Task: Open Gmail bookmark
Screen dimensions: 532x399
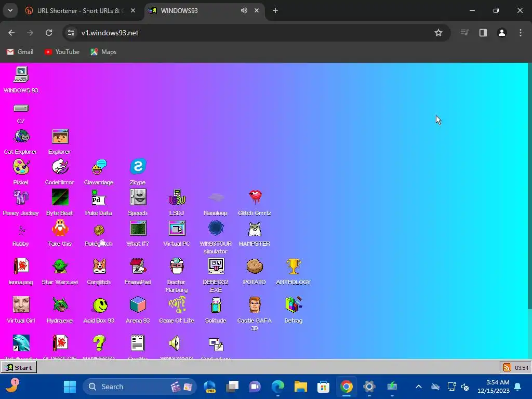Action: coord(20,52)
